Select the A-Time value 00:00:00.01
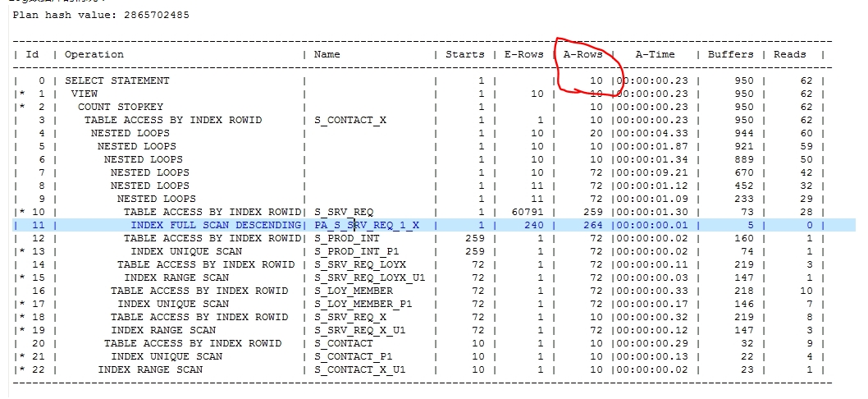The image size is (868, 399). pos(652,225)
